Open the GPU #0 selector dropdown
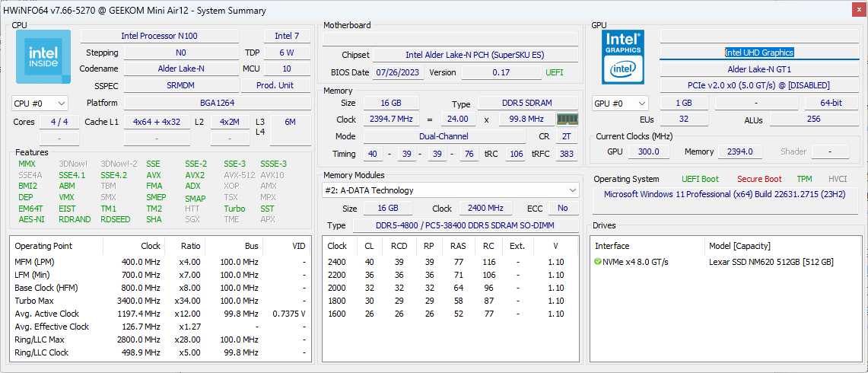Image resolution: width=868 pixels, height=373 pixels. tap(620, 103)
